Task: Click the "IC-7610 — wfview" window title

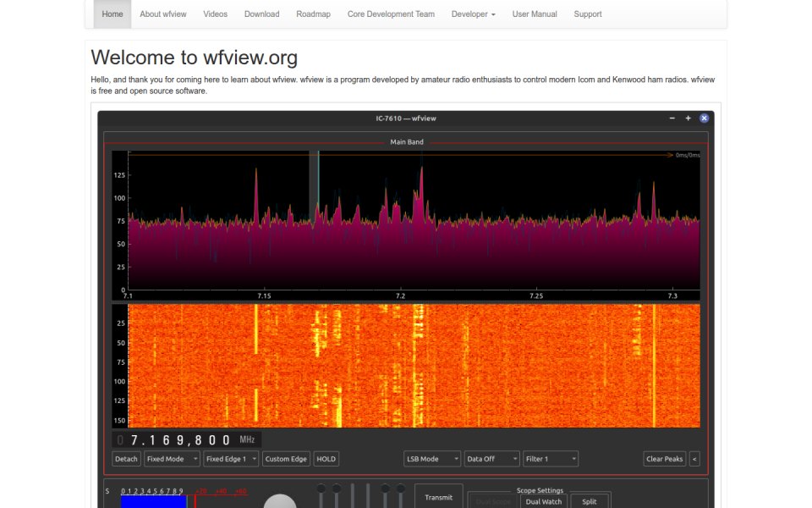Action: pos(406,119)
